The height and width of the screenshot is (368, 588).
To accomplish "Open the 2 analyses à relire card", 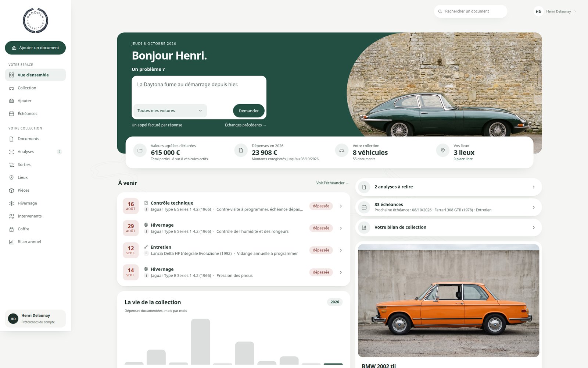I will [448, 187].
